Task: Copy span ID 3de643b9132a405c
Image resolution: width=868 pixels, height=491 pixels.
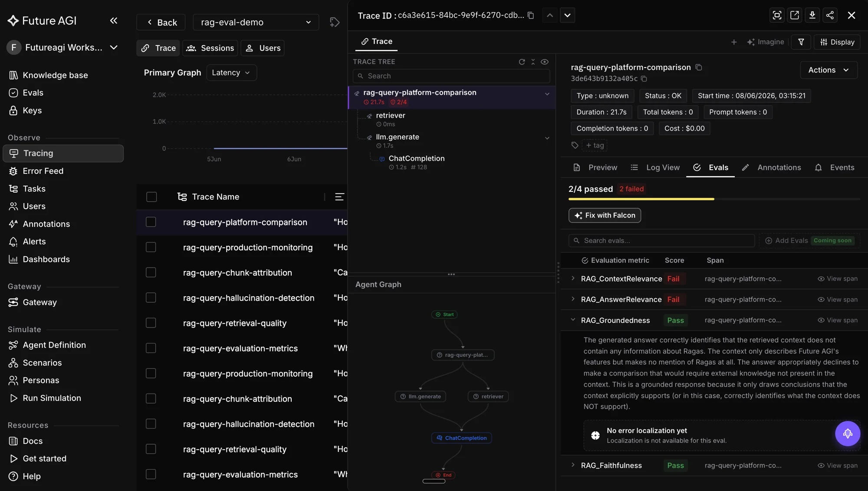Action: [x=644, y=79]
